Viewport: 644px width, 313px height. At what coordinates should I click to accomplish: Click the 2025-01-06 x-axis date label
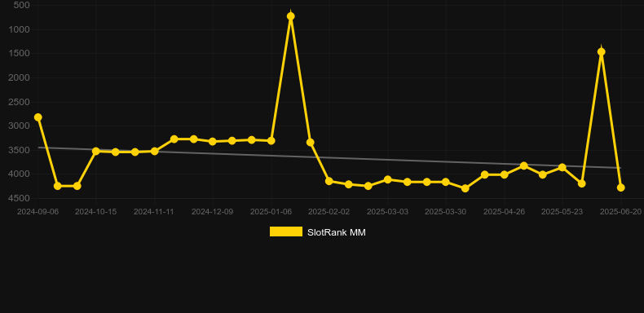pos(271,212)
